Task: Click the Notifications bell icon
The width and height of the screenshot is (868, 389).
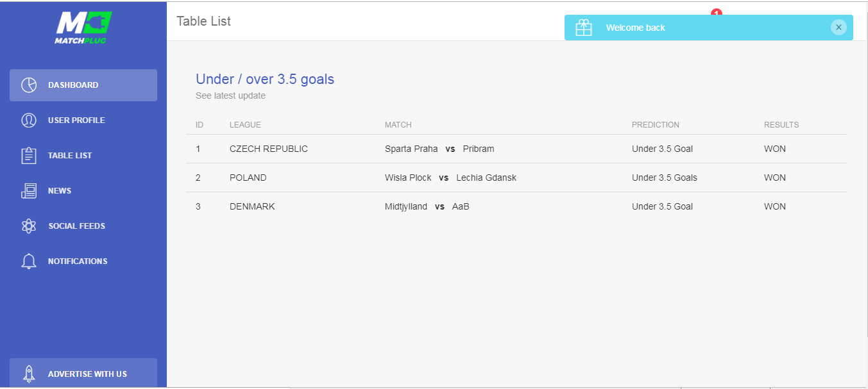Action: pos(29,261)
